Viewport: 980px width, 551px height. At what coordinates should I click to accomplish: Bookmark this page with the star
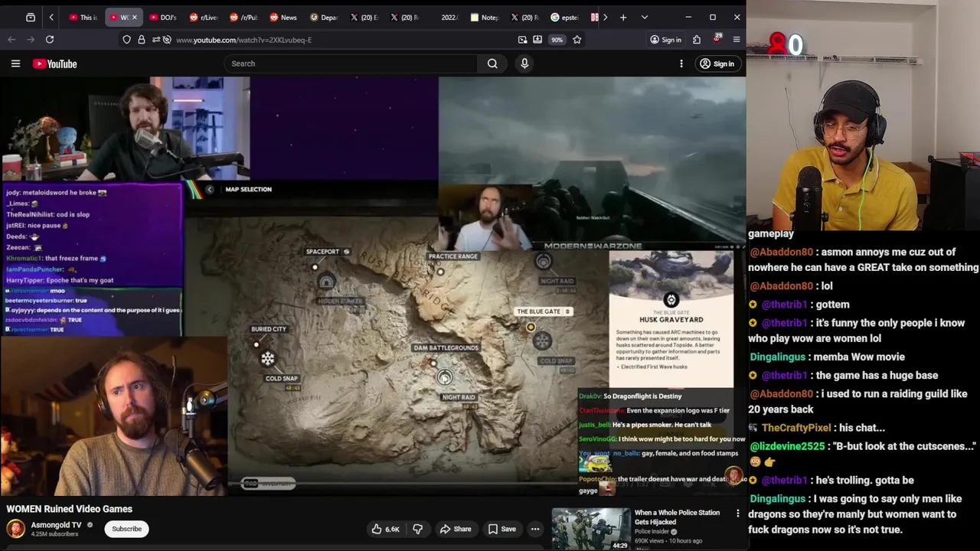577,39
